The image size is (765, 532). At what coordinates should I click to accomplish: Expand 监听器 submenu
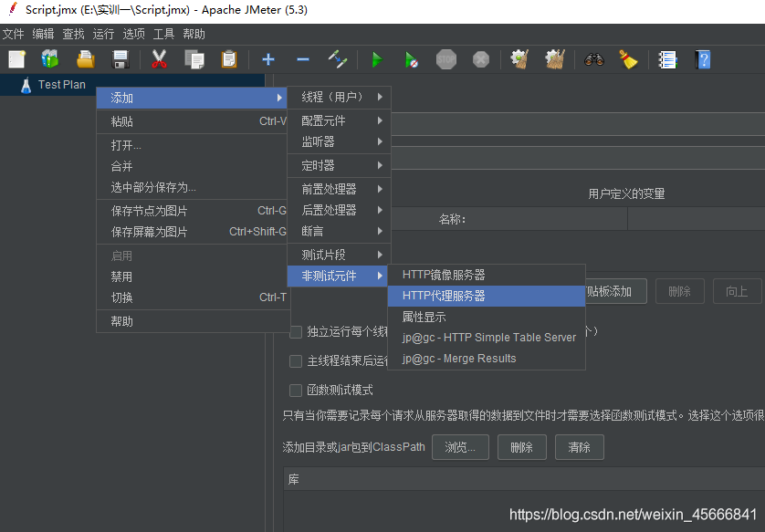point(340,142)
